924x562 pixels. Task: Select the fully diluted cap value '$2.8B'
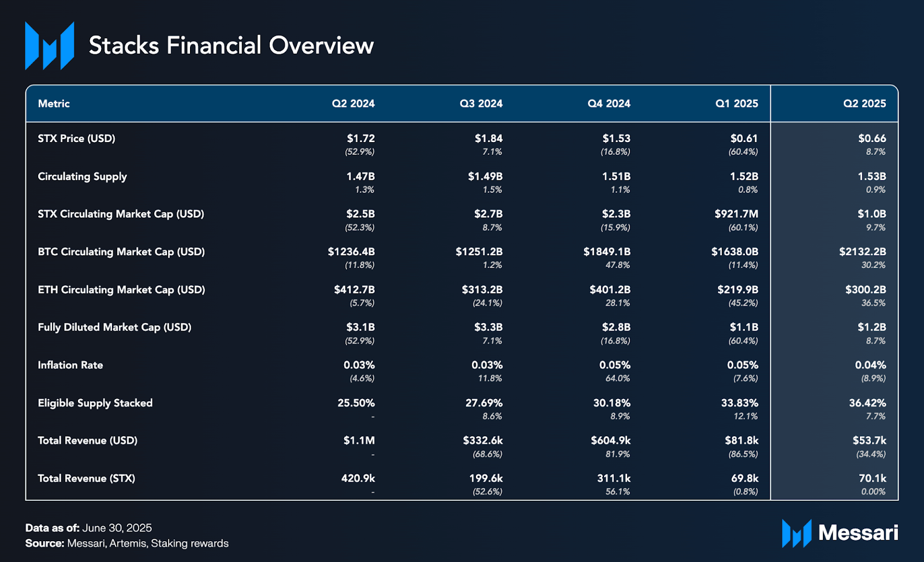coord(617,327)
